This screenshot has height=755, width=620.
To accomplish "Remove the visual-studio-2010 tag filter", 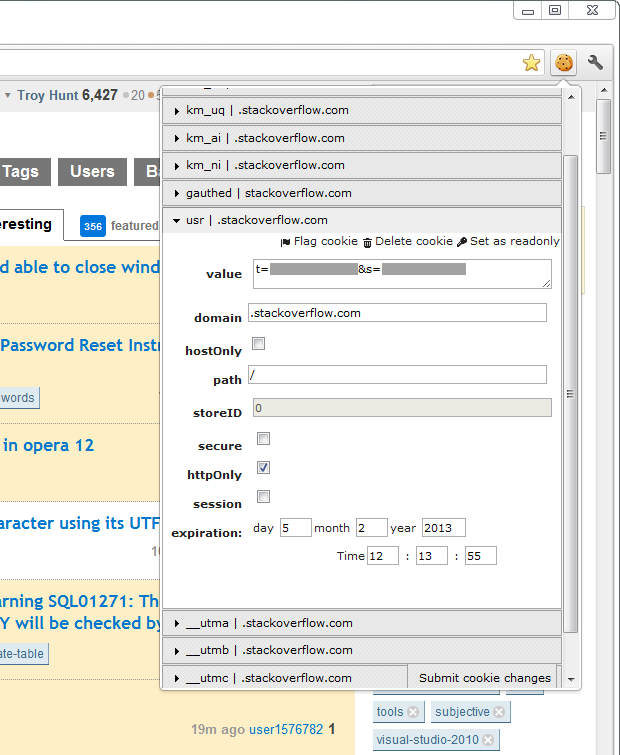I will 488,740.
